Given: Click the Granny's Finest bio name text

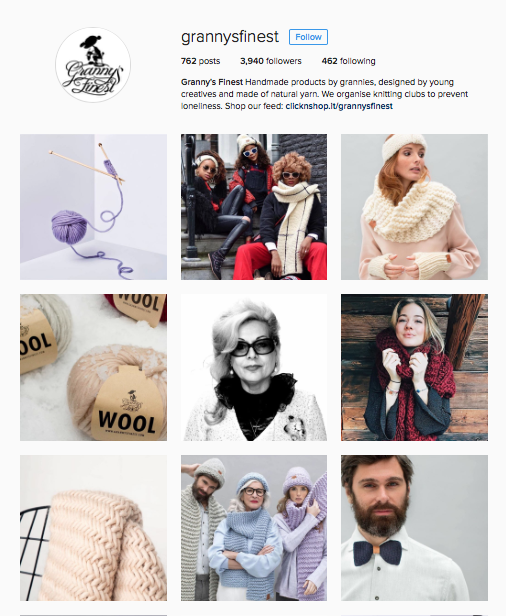Looking at the screenshot, I should 212,82.
